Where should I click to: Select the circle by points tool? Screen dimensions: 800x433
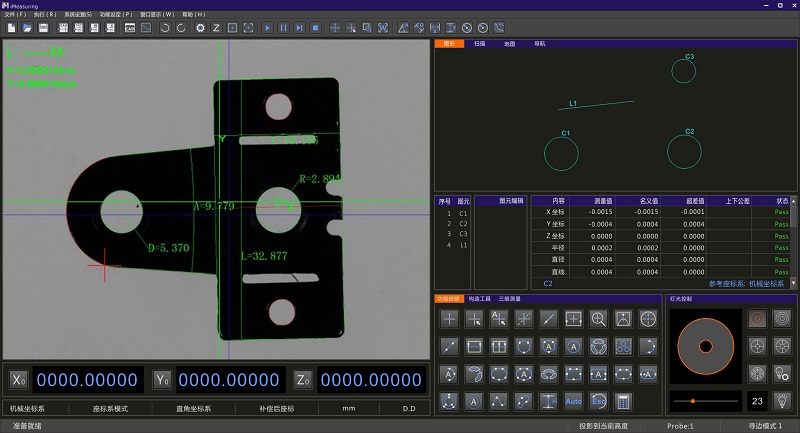coord(523,347)
